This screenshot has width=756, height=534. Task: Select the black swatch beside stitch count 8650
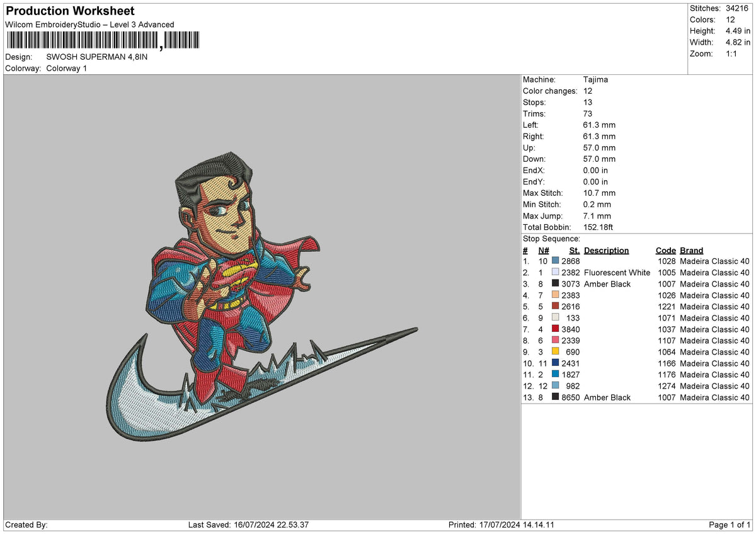click(555, 397)
